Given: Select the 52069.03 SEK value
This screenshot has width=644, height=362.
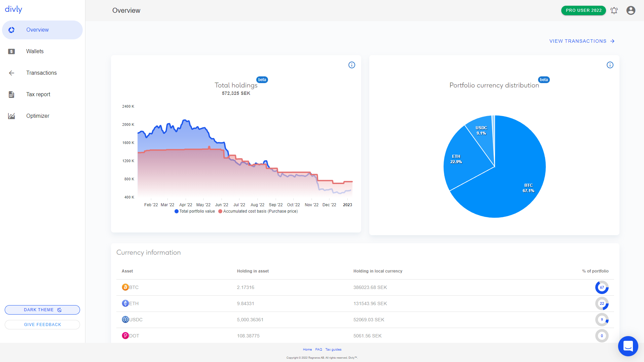Looking at the screenshot, I should 369,320.
